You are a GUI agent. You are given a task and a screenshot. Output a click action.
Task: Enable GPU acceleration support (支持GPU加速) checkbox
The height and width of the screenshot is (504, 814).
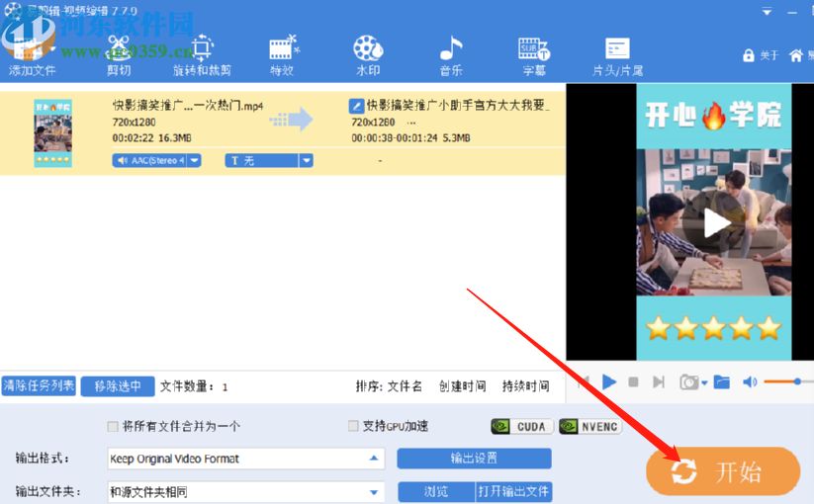click(353, 426)
